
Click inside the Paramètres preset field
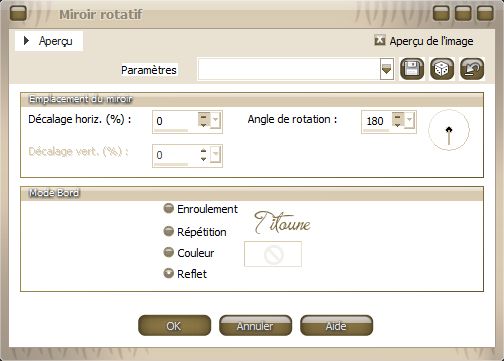(289, 69)
